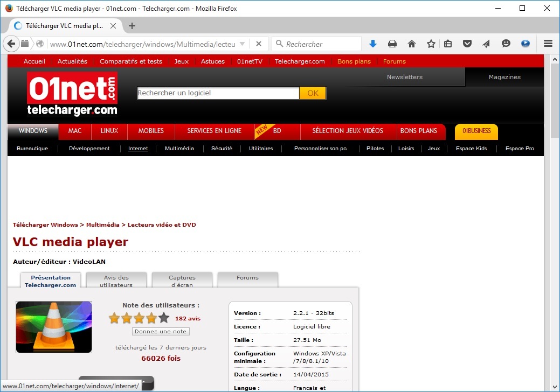The width and height of the screenshot is (560, 392).
Task: Click Lecteurs vidéo et DVD breadcrumb
Action: tap(162, 225)
